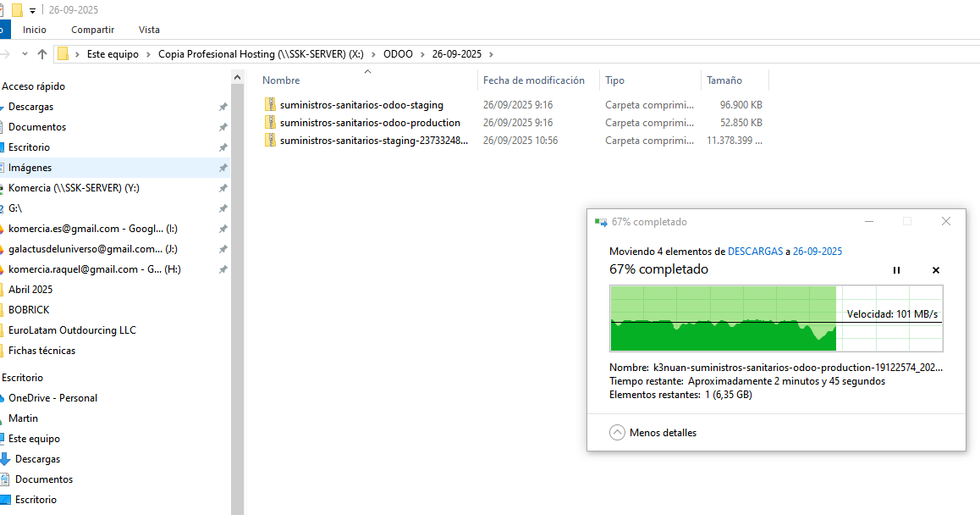Pause the file move operation
Viewport: 980px width, 515px height.
896,270
